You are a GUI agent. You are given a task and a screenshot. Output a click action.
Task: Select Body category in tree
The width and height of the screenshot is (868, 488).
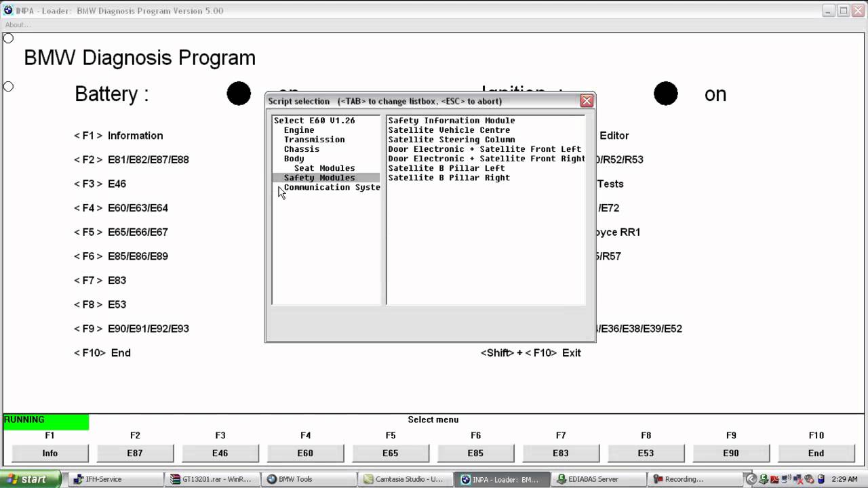point(294,159)
